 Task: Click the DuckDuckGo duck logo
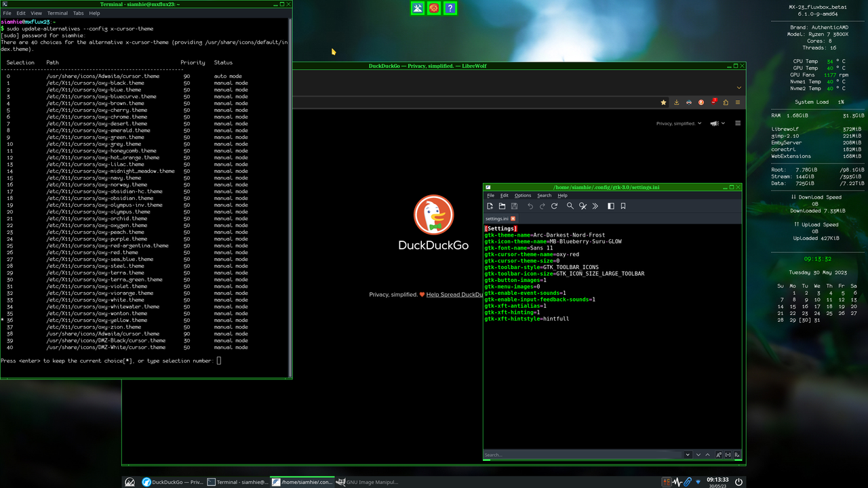click(433, 215)
